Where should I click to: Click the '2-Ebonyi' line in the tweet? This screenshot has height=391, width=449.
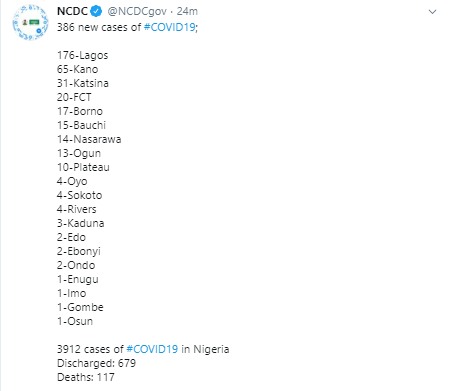[79, 251]
